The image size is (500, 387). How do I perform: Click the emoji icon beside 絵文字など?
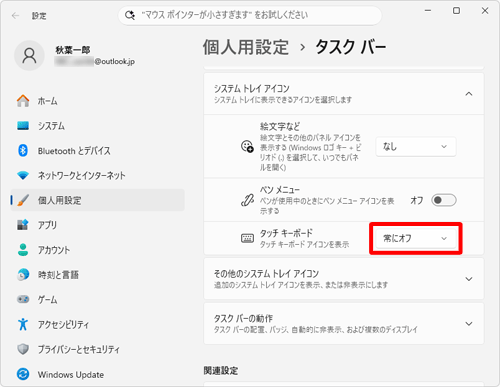[247, 146]
